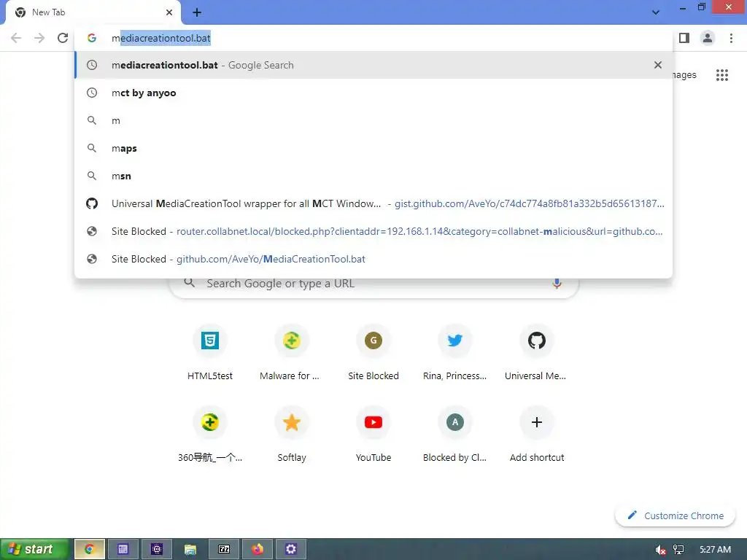
Task: Open the 'Universal Me...' GitHub shortcut
Action: (x=536, y=354)
